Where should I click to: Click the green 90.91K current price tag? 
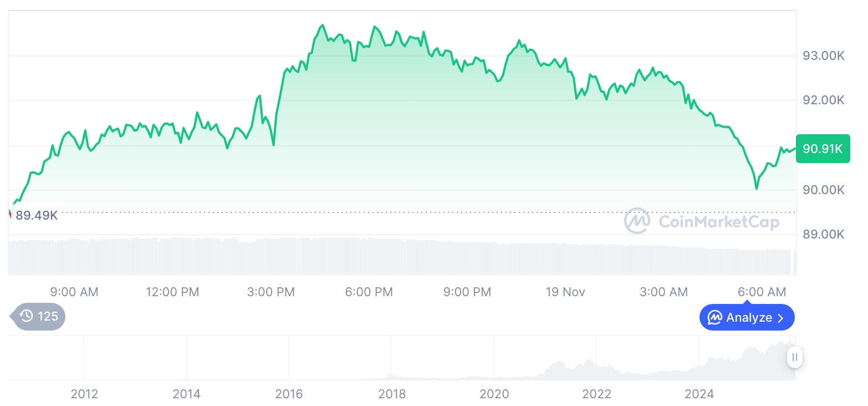click(823, 149)
